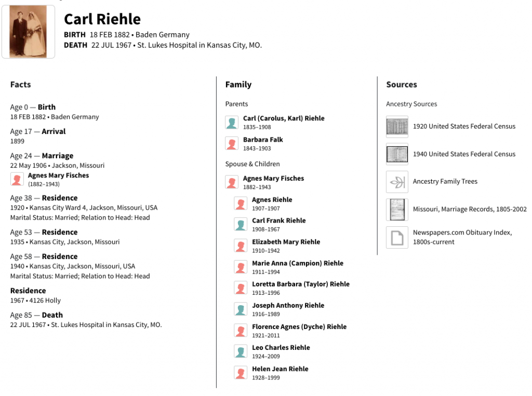The image size is (532, 396).
Task: Click Joseph Anthony Riehle's avatar icon
Action: pyautogui.click(x=241, y=309)
